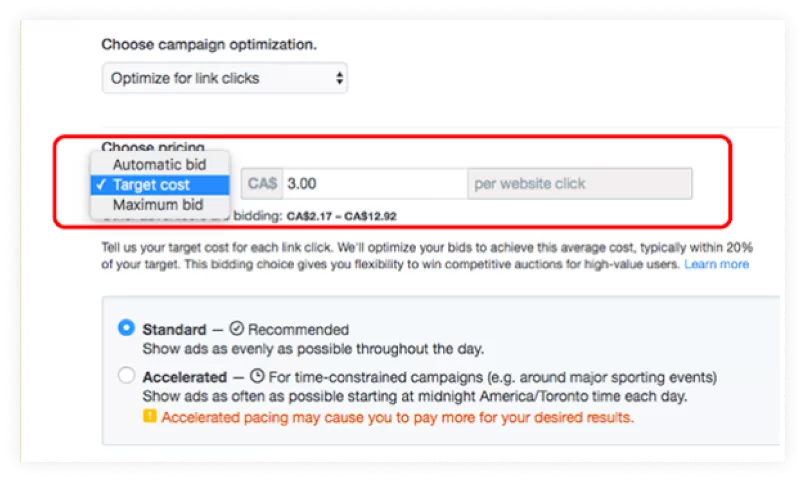Click the Choose pricing heading
The image size is (805, 482).
point(153,146)
